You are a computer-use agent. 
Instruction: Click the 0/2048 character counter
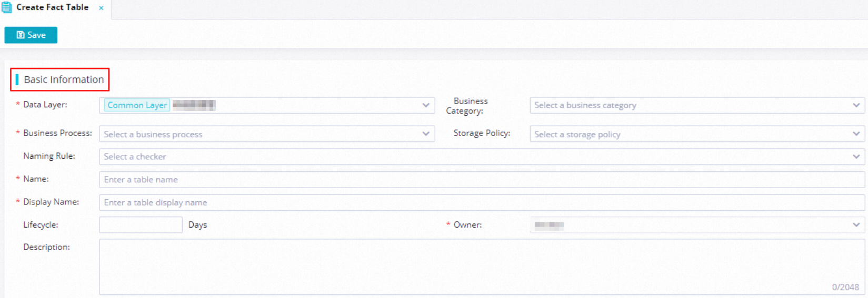[845, 287]
